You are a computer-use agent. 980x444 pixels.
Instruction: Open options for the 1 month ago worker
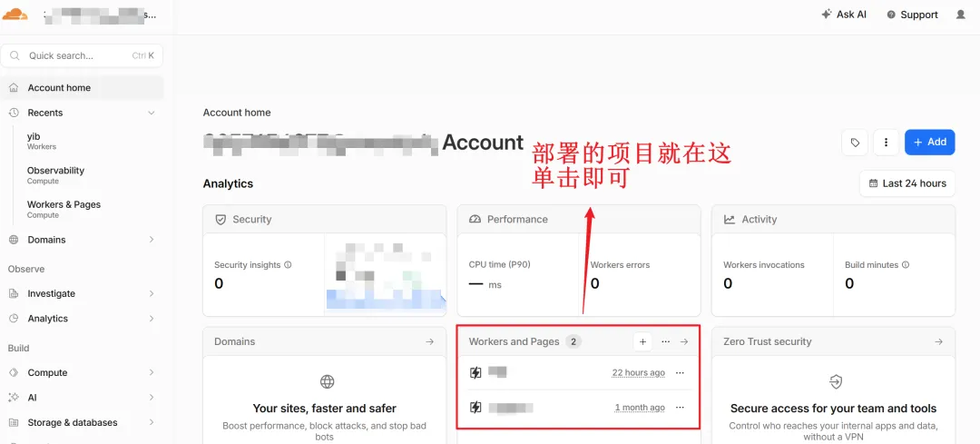tap(680, 408)
